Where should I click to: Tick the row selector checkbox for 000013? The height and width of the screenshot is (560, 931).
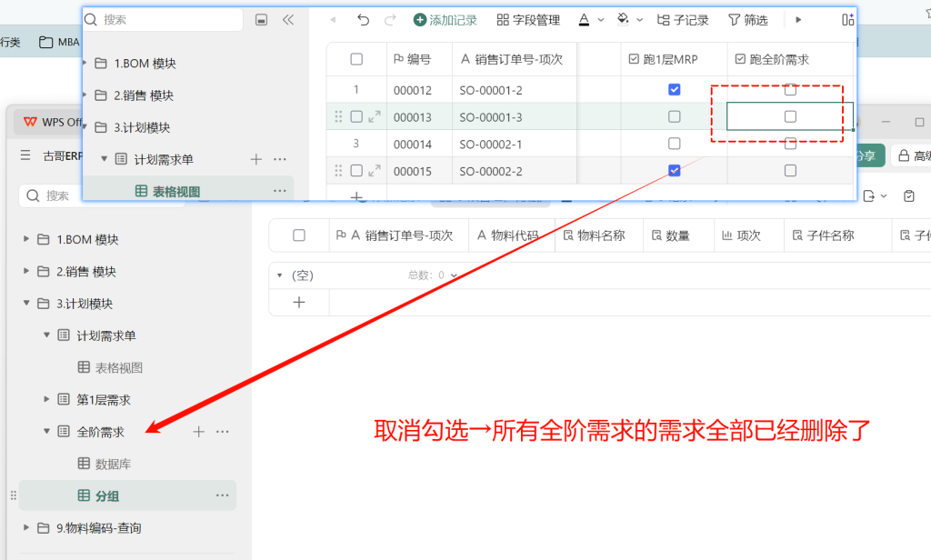(x=356, y=117)
